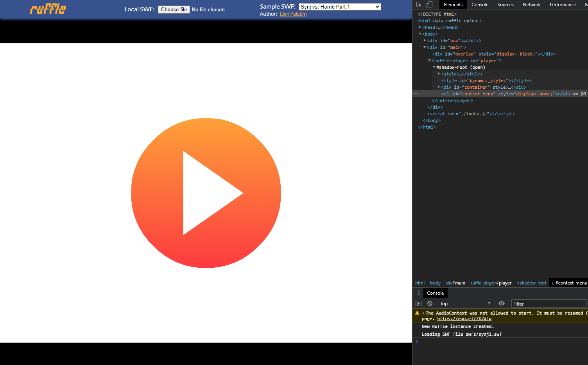Clear the console messages
This screenshot has height=365, width=588.
coord(430,303)
